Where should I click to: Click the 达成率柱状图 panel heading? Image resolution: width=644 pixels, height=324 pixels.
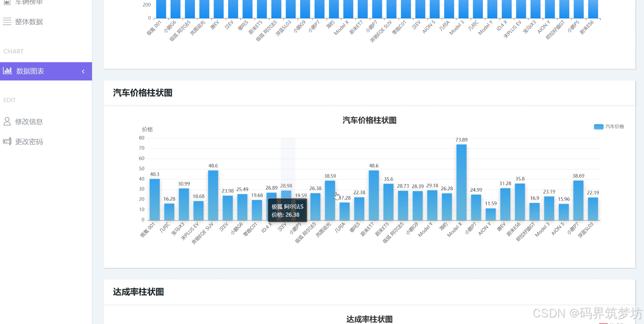(x=138, y=292)
